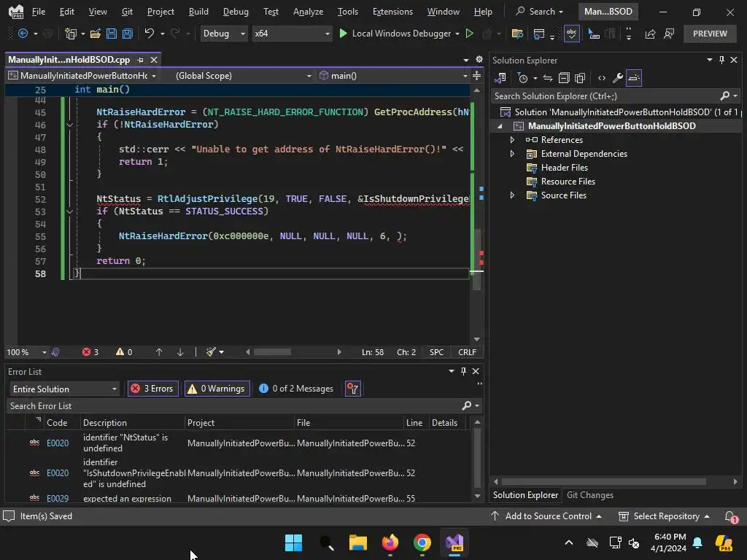747x560 pixels.
Task: Split the editor window with the splitter icon
Action: tap(476, 76)
